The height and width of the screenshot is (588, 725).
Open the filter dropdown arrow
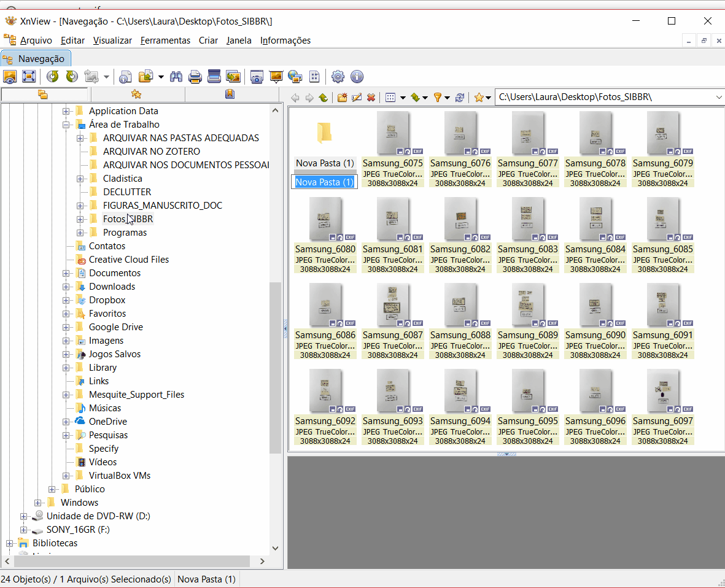(447, 98)
